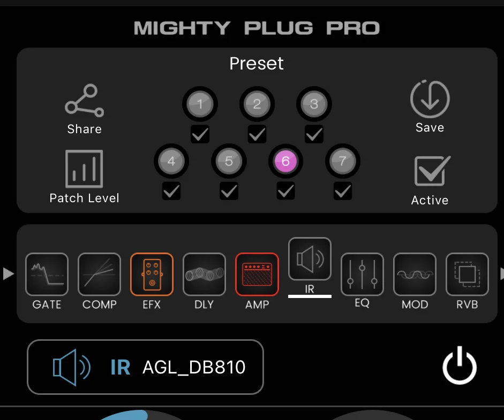Screen dimensions: 504x420
Task: Switch to preset 3
Action: (x=314, y=104)
